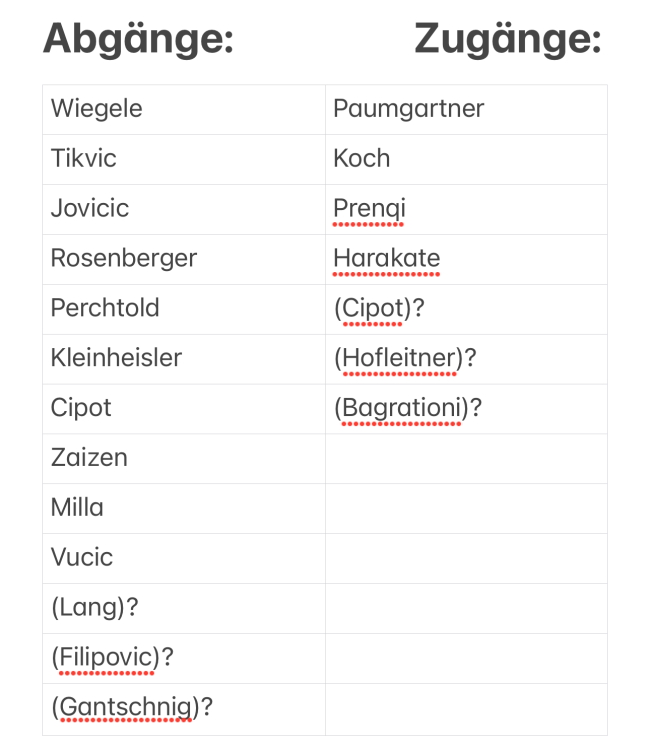
Task: Click on the Milla table cell
Action: coord(77,508)
